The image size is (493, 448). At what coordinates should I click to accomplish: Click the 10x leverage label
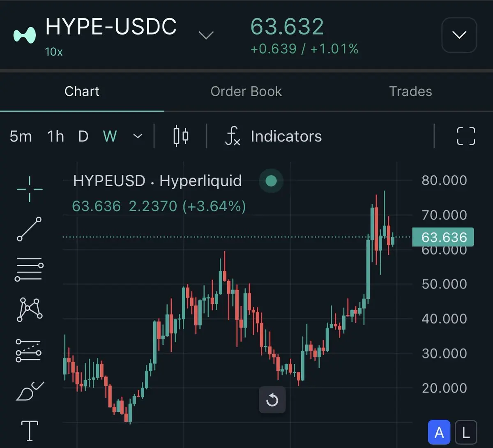(54, 52)
